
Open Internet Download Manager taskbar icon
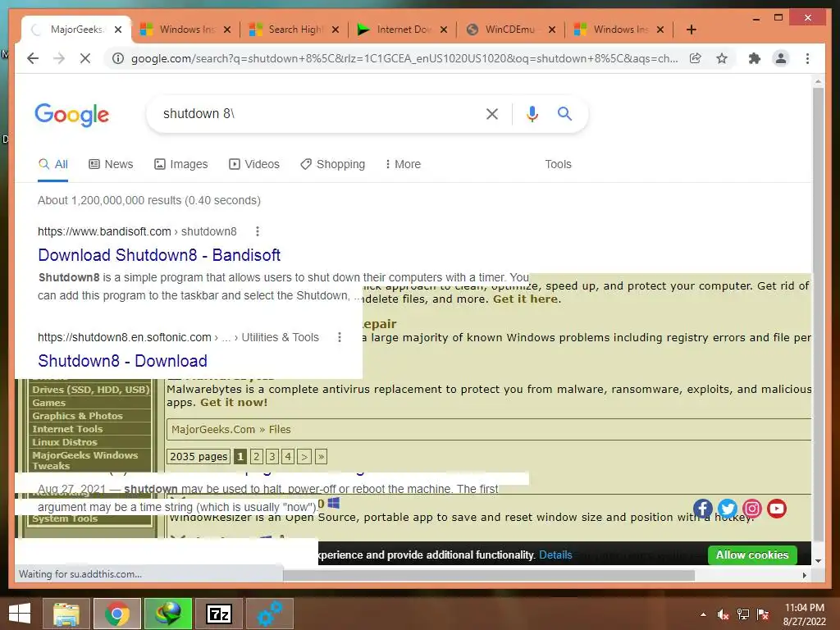coord(168,614)
